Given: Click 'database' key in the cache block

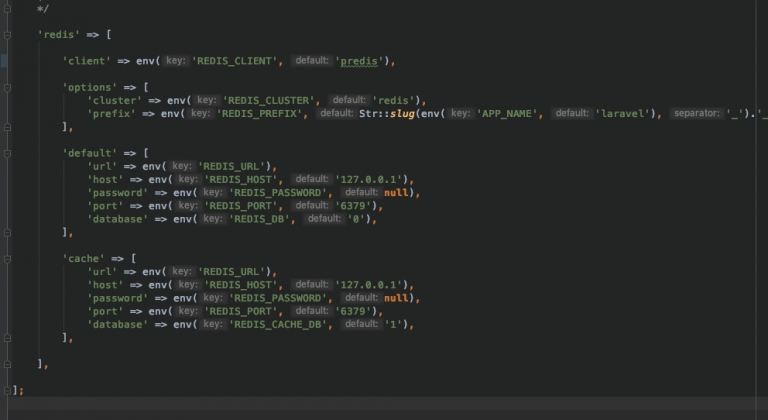Looking at the screenshot, I should [118, 324].
